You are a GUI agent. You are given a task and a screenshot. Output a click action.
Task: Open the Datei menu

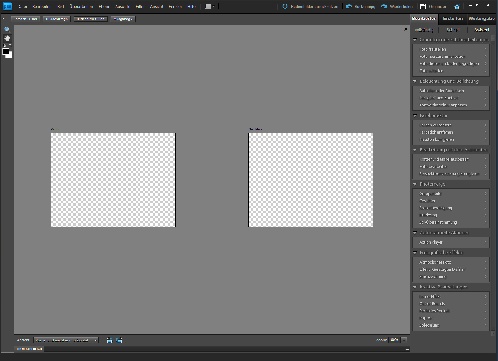click(23, 6)
